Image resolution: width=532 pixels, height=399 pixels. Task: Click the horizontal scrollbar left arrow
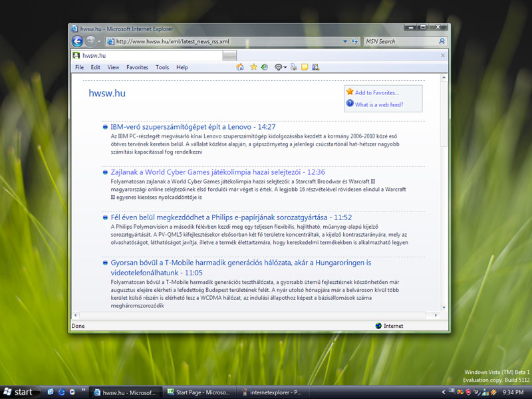coord(75,315)
